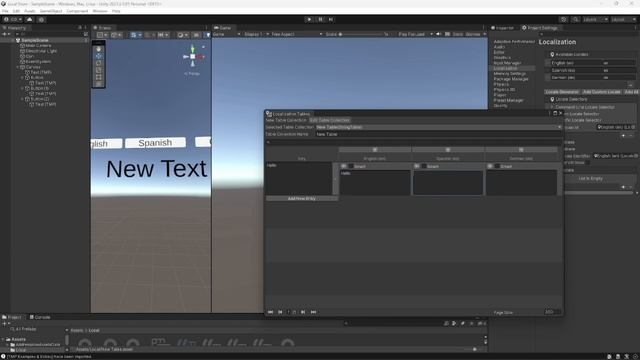The height and width of the screenshot is (360, 640).
Task: Click the Hierarchy add (+) button
Action: (x=4, y=34)
